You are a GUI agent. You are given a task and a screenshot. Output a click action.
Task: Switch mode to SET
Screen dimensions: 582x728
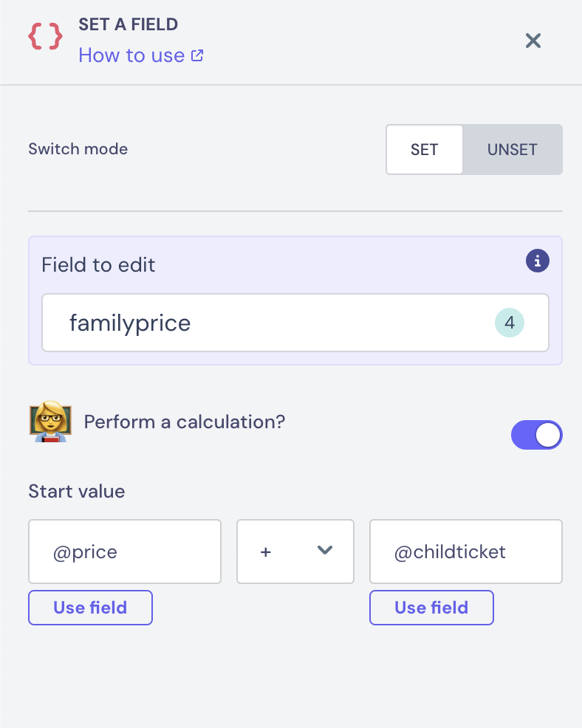(425, 149)
